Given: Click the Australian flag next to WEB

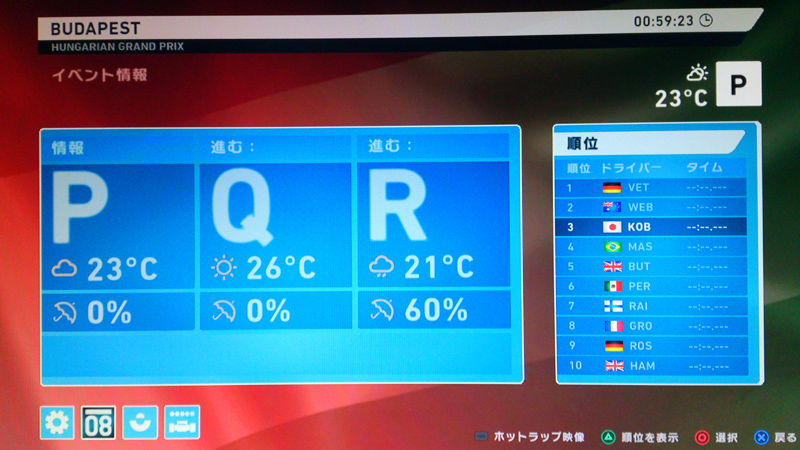Looking at the screenshot, I should pyautogui.click(x=612, y=207).
